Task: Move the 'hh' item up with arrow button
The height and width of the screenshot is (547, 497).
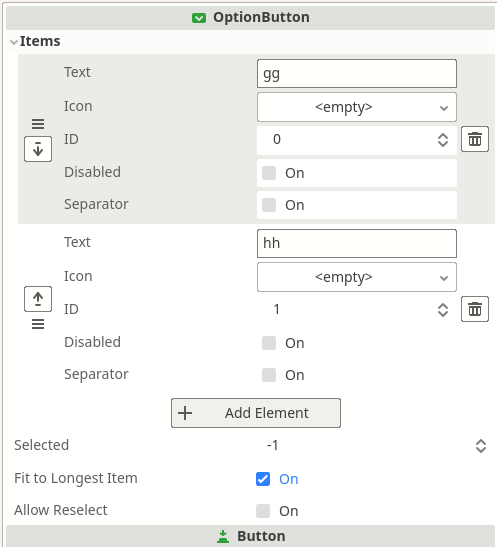Action: pos(38,299)
